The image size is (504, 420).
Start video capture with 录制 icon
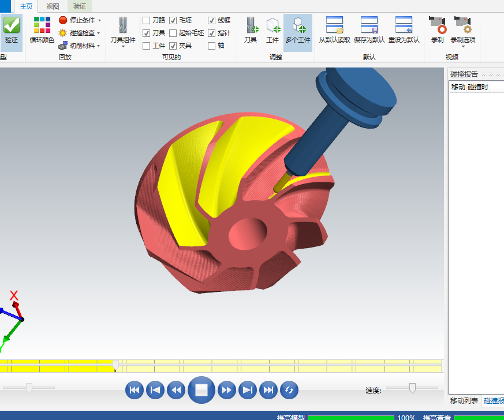click(x=438, y=26)
